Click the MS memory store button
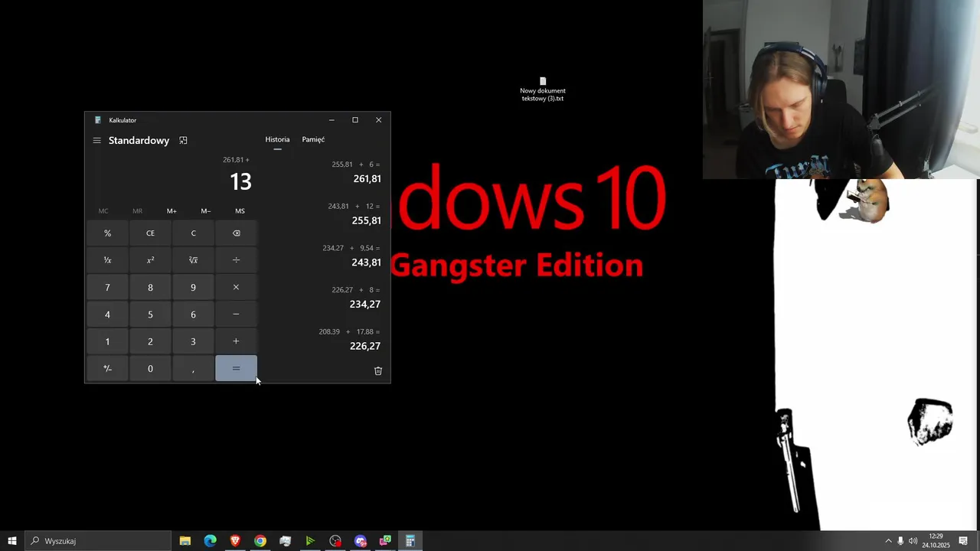The image size is (980, 551). click(240, 211)
